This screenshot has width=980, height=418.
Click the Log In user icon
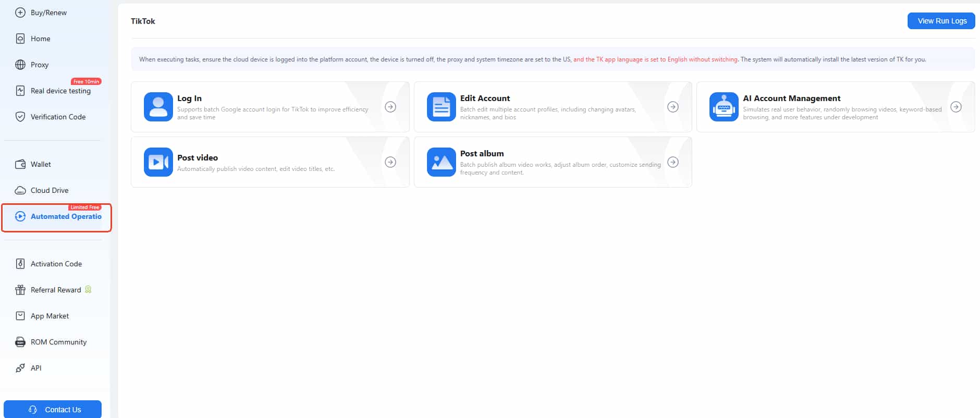click(x=158, y=107)
